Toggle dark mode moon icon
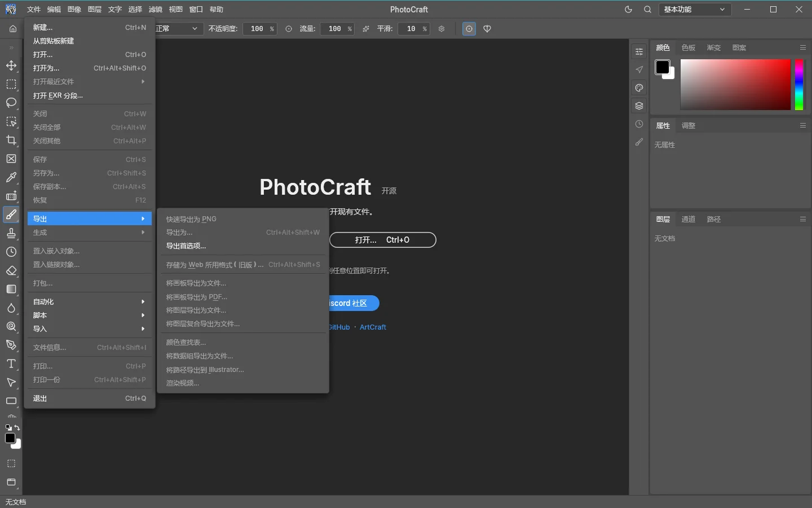 (629, 10)
